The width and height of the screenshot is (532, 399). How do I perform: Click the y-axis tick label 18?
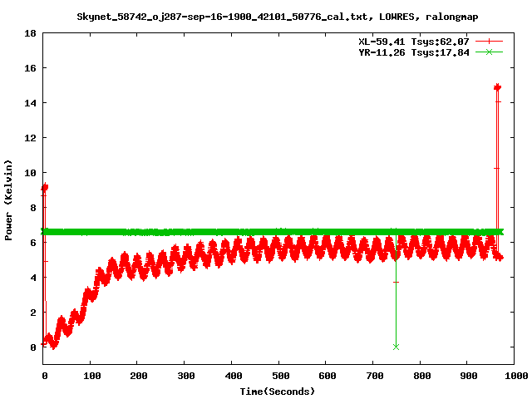[x=30, y=33]
